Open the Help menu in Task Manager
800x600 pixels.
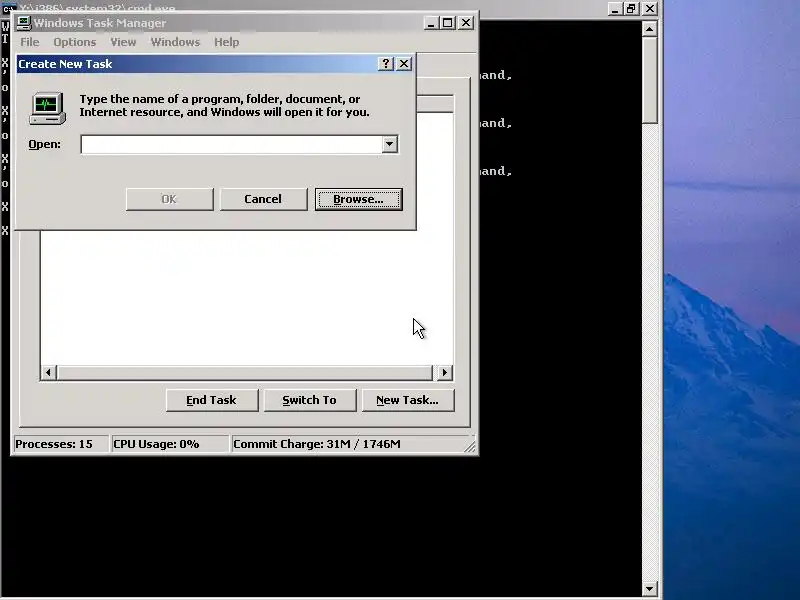click(227, 42)
